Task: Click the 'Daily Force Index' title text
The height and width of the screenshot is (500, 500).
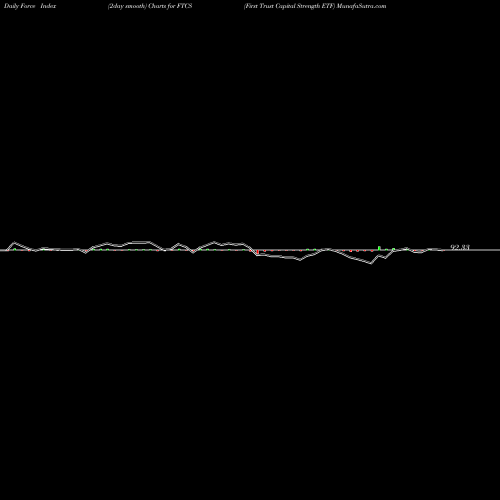Action: coord(30,6)
